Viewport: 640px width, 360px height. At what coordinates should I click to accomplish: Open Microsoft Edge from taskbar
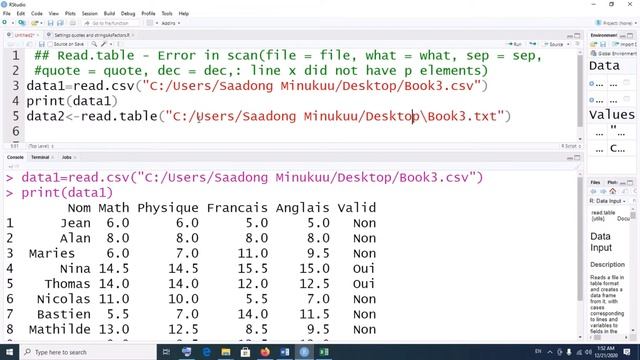(x=207, y=352)
